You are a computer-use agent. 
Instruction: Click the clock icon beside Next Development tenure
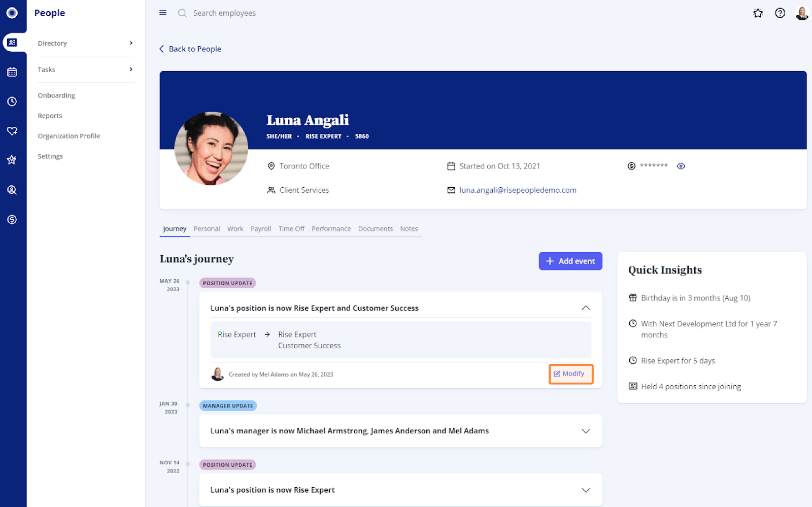[633, 323]
